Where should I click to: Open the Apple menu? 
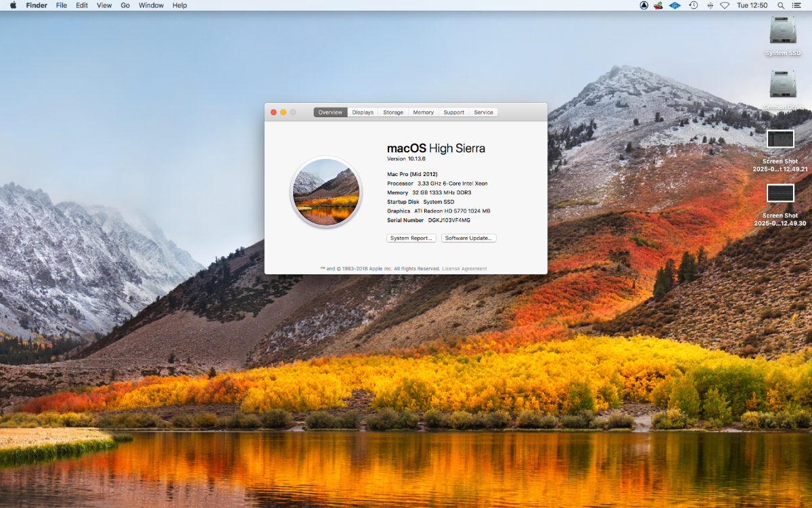pyautogui.click(x=13, y=5)
